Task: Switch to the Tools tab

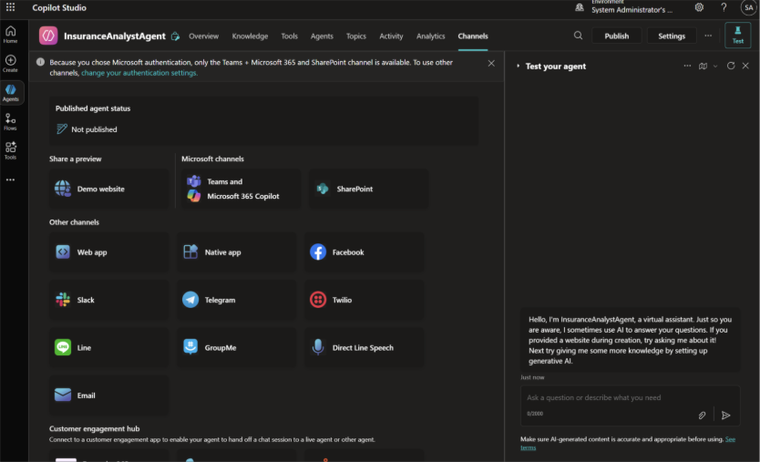Action: tap(289, 36)
